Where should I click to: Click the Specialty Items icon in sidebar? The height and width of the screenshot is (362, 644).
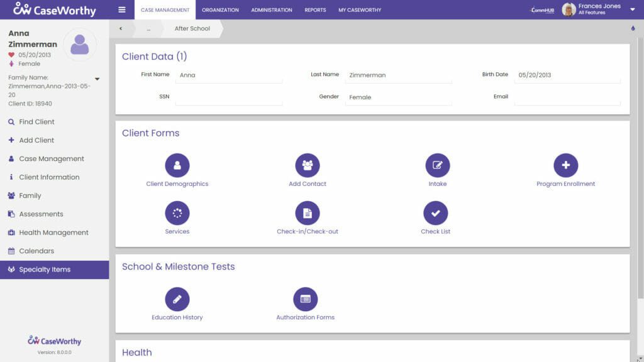(x=11, y=269)
